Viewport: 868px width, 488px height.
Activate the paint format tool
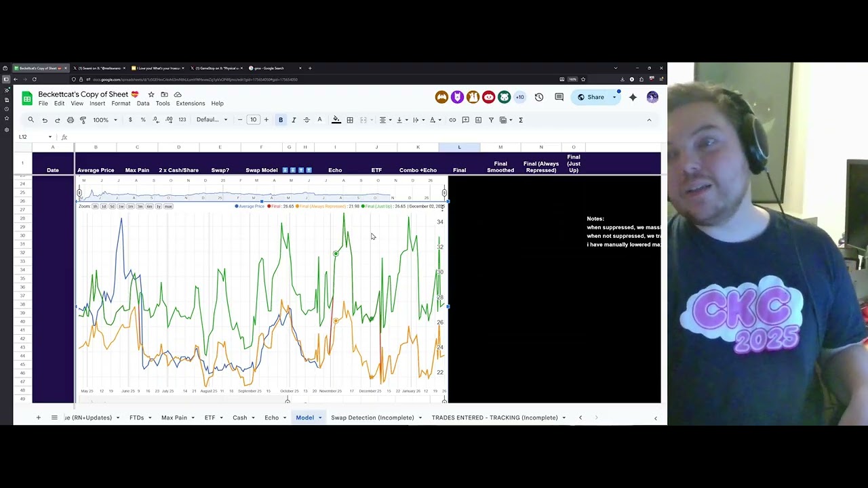point(83,120)
